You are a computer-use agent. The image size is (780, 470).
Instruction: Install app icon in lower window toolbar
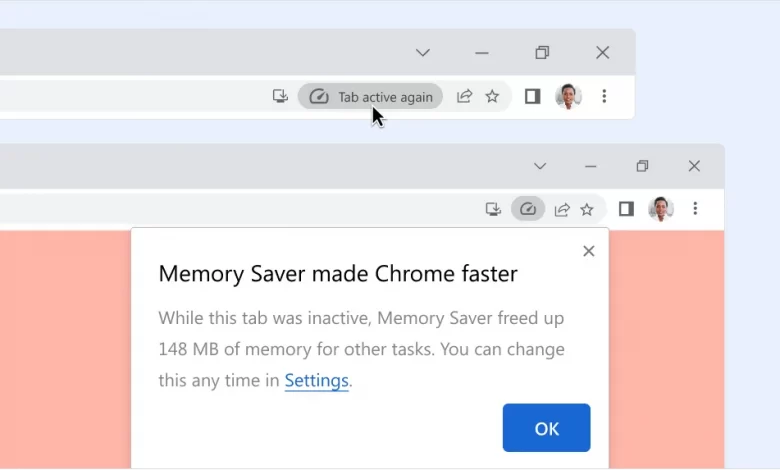493,209
